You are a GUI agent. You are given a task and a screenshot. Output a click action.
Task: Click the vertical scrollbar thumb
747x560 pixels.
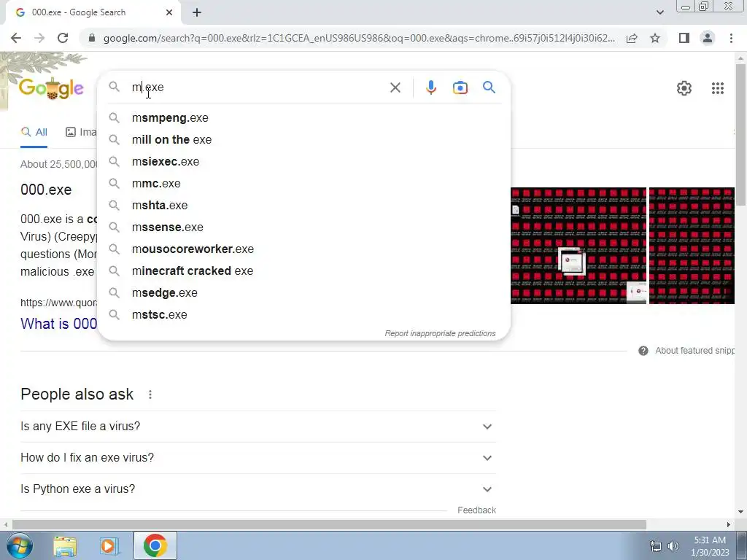(740, 135)
